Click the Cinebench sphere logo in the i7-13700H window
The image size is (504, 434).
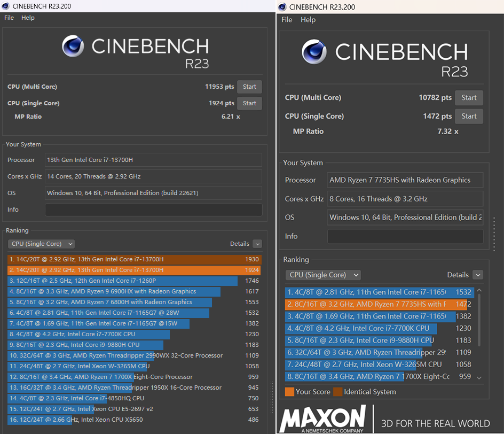(73, 46)
